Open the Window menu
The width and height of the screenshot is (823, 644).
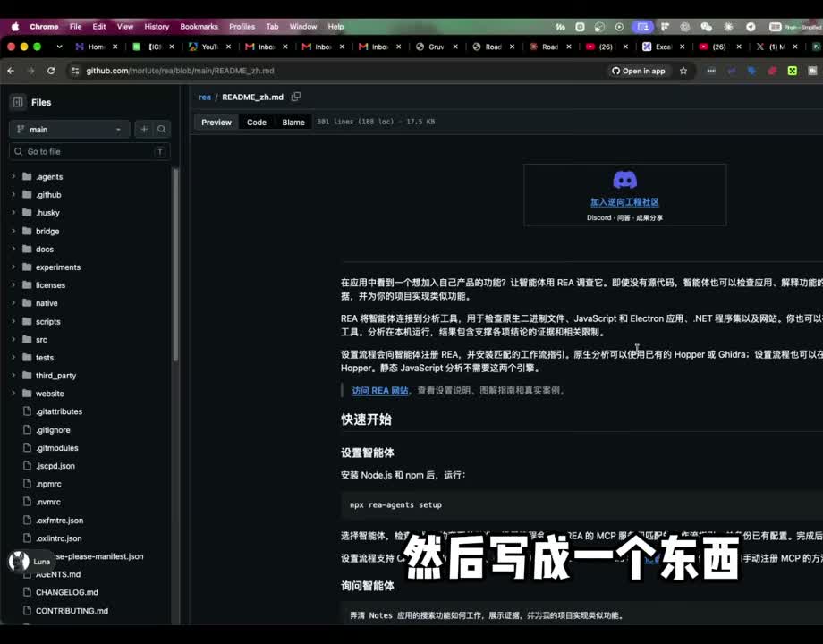coord(303,26)
